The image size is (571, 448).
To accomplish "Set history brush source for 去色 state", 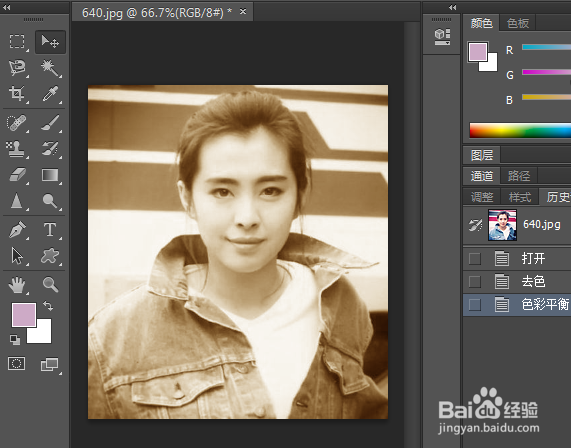I will click(x=474, y=282).
